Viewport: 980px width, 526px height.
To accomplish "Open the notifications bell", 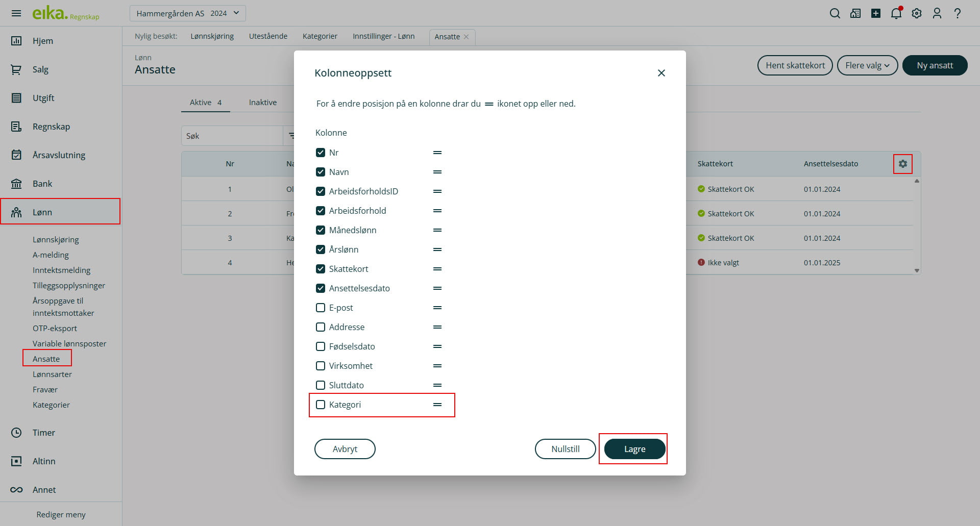I will [896, 13].
